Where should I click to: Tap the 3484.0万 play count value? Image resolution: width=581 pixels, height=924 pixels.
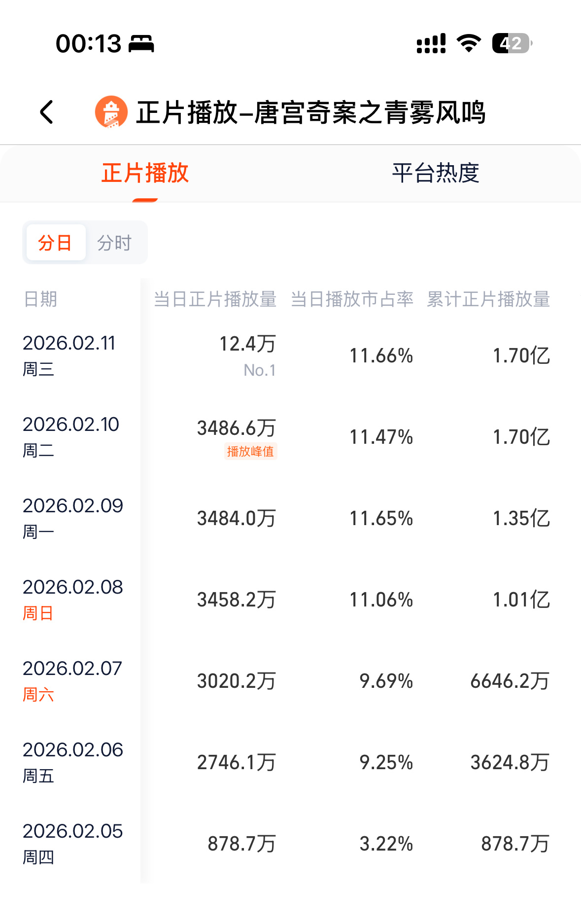[x=237, y=518]
